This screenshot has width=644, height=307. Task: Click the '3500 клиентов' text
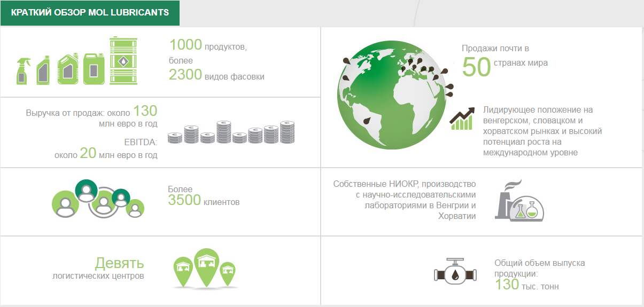click(x=204, y=201)
